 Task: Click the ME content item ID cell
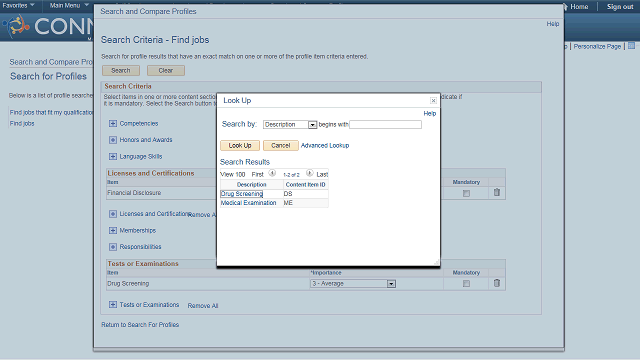(x=288, y=203)
